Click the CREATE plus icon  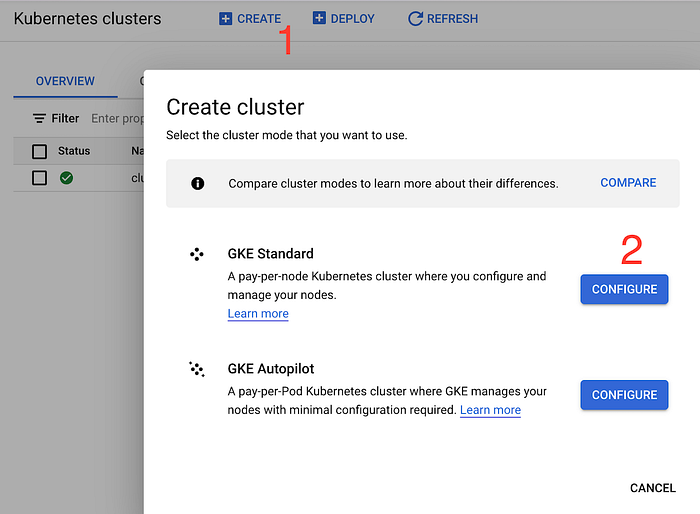[225, 19]
